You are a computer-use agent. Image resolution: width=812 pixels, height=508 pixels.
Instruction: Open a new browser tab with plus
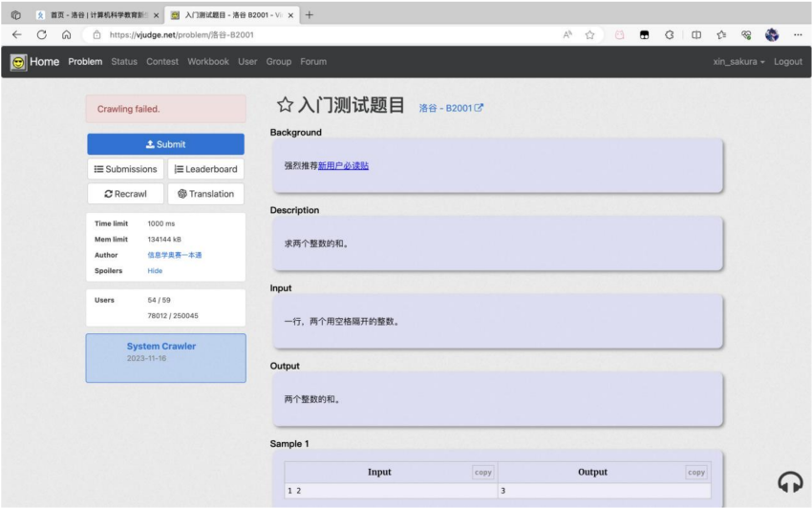pos(310,15)
